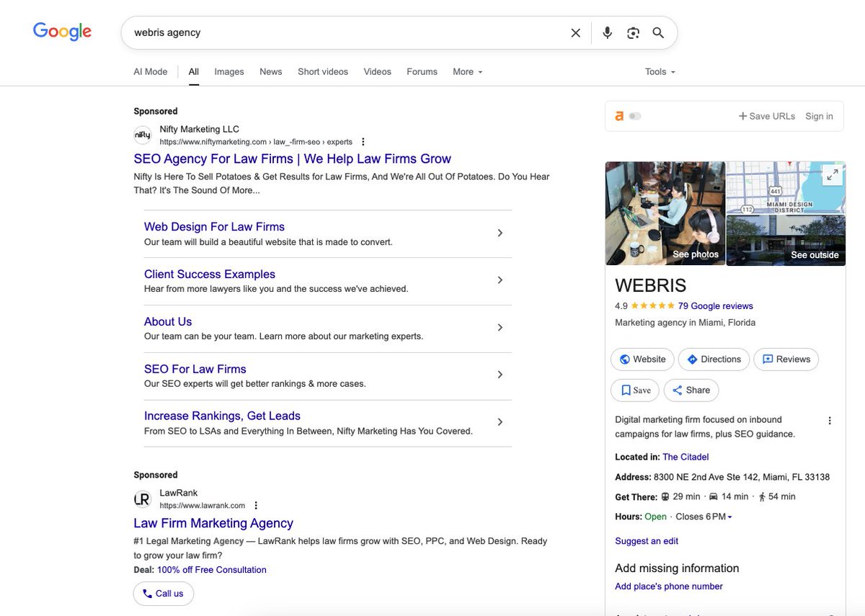865x616 pixels.
Task: Open 'SEO Agency For Law Firms' ad headline
Action: tap(293, 159)
